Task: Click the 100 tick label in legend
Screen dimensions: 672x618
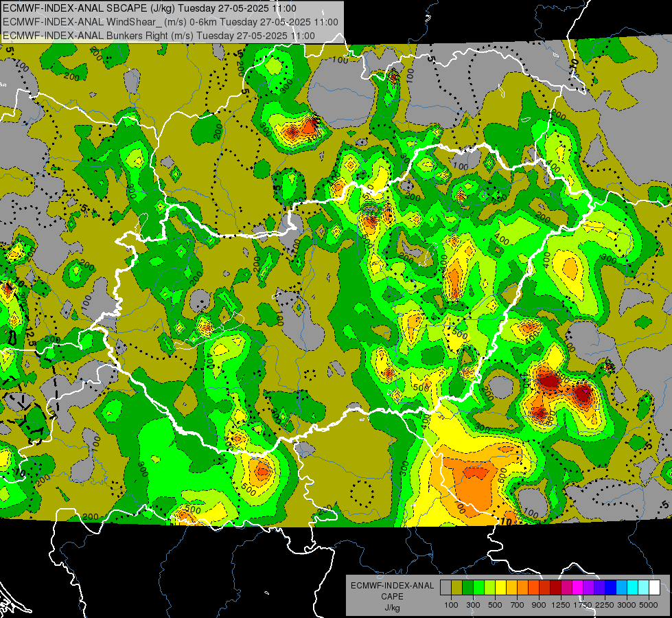Action: tap(451, 605)
